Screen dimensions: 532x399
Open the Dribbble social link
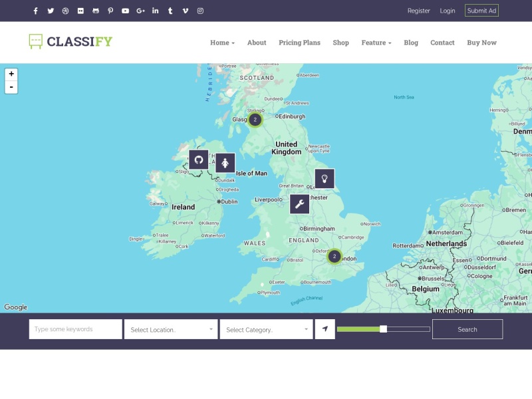65,11
